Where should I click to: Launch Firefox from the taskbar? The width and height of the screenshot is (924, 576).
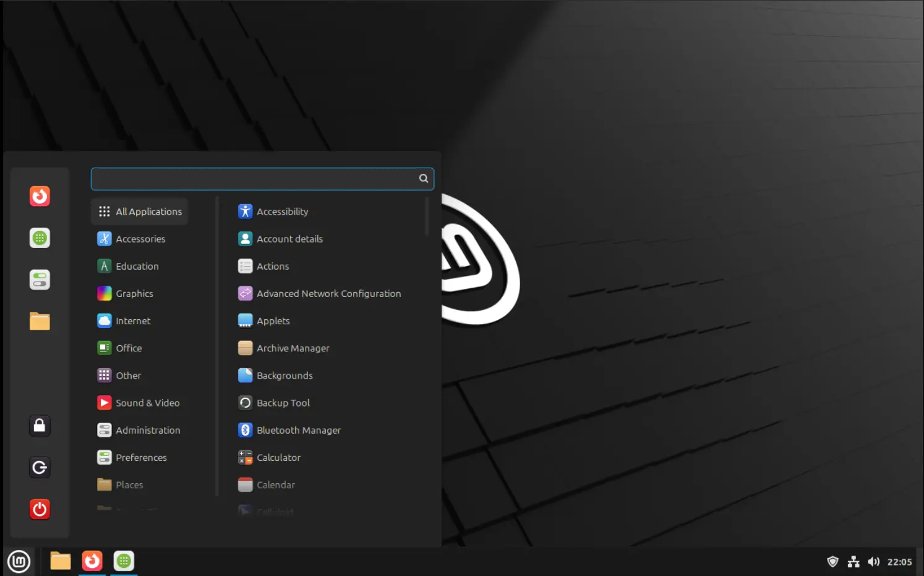92,561
